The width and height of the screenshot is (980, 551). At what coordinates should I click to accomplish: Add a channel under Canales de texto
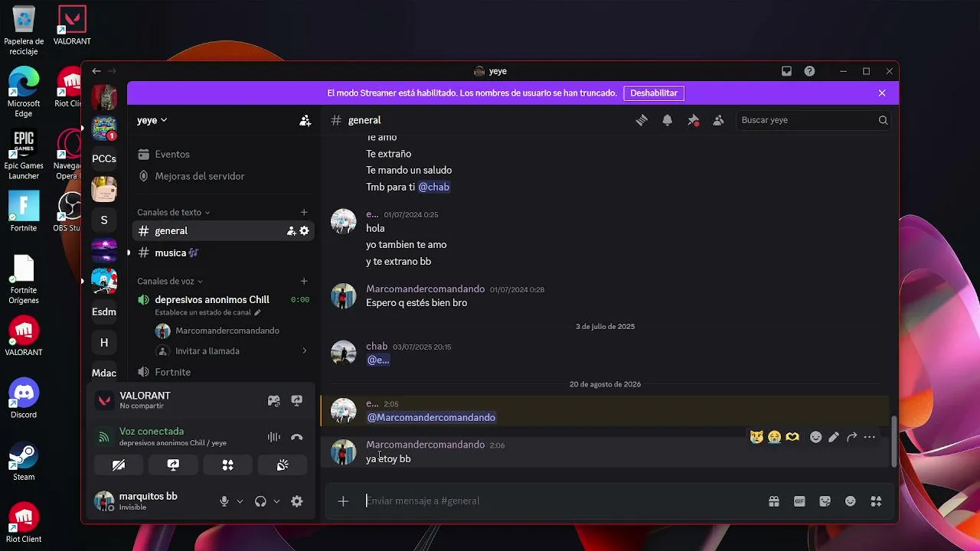(x=304, y=212)
